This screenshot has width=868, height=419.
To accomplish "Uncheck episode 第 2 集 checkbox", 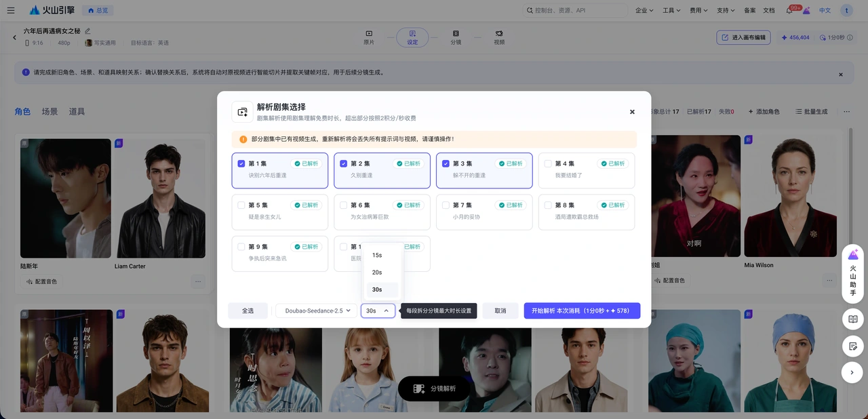I will 343,163.
